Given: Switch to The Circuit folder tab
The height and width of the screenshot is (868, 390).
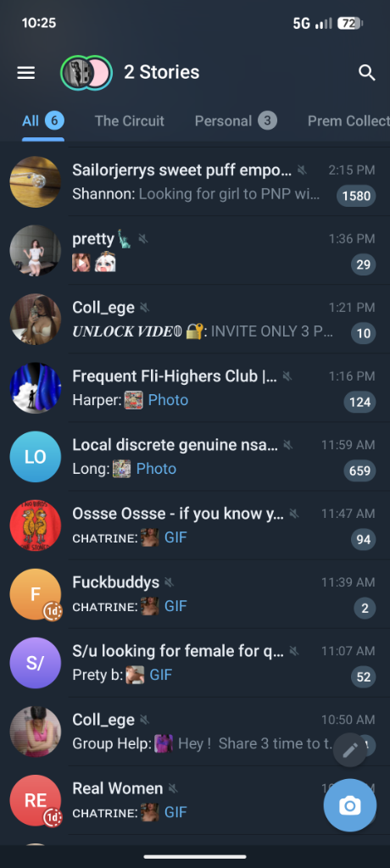Looking at the screenshot, I should (x=129, y=120).
